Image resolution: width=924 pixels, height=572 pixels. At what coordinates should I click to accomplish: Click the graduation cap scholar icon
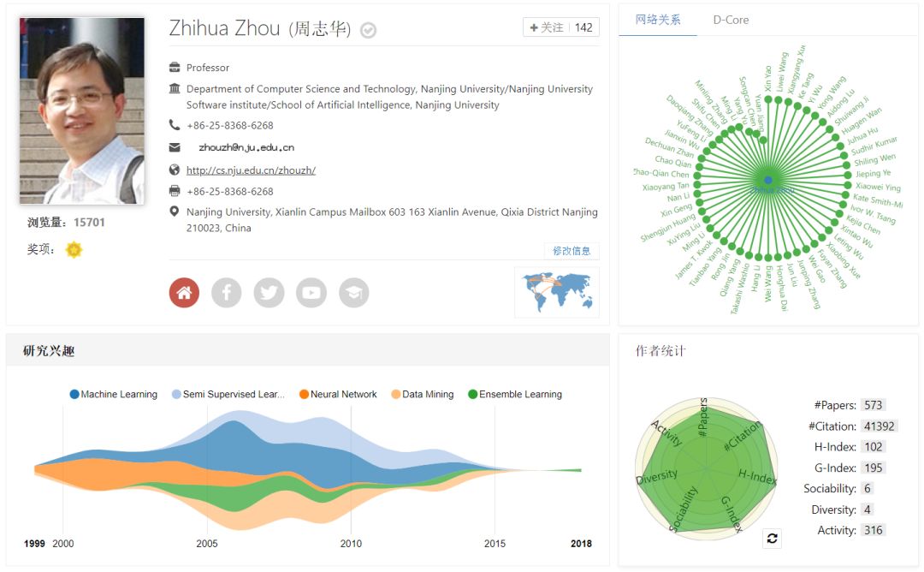tap(354, 293)
